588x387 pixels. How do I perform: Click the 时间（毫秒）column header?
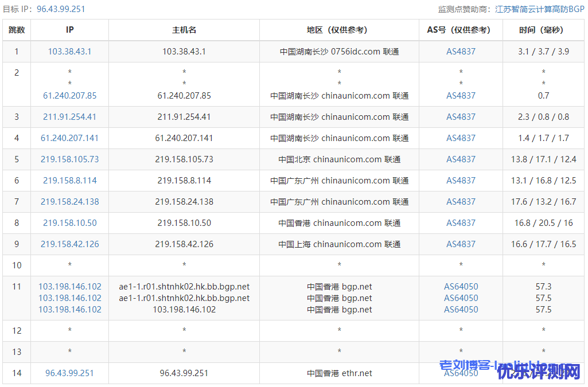543,30
